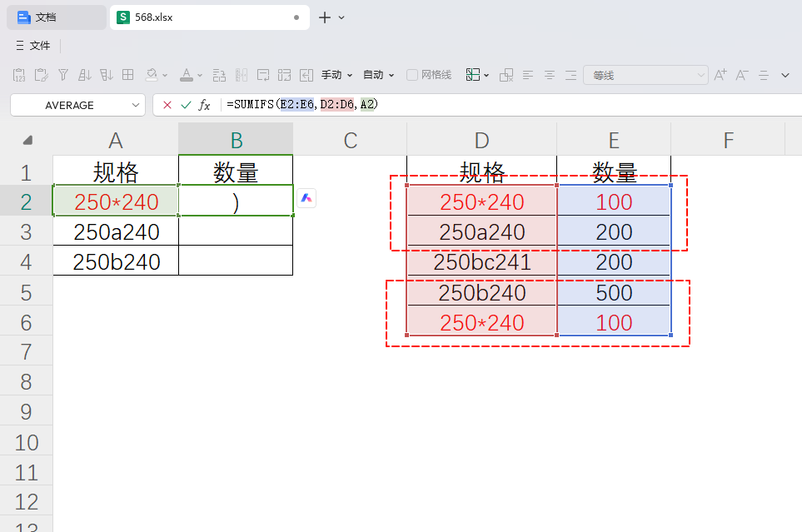Open the 自动 dropdown
The image size is (802, 532).
(378, 75)
